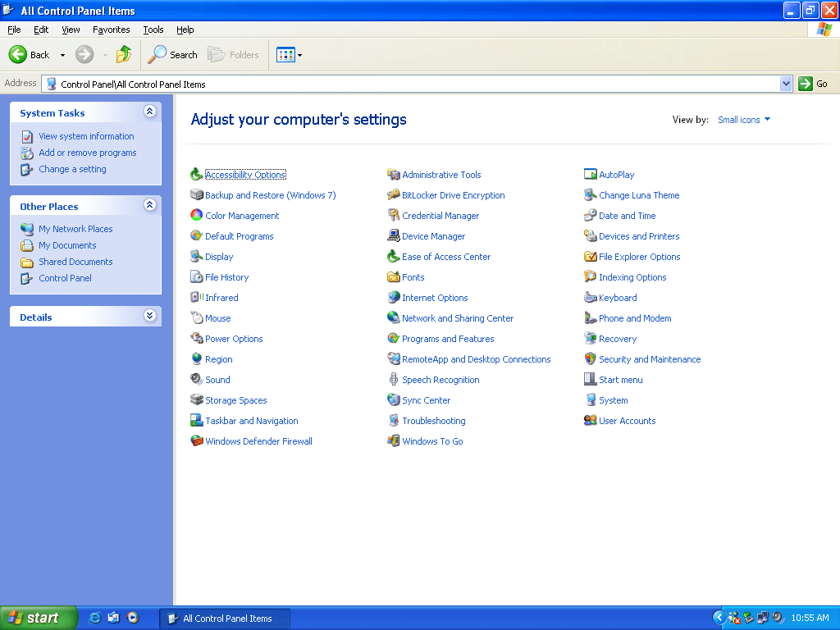This screenshot has height=630, width=840.
Task: Open the Favorites menu
Action: coord(111,29)
